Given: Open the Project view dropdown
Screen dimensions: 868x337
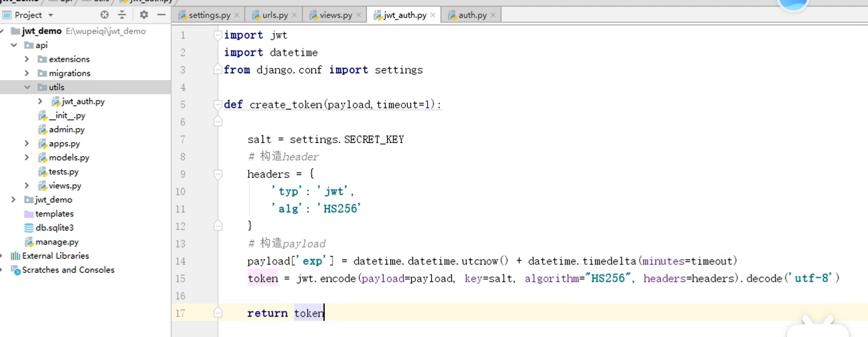Looking at the screenshot, I should point(50,15).
